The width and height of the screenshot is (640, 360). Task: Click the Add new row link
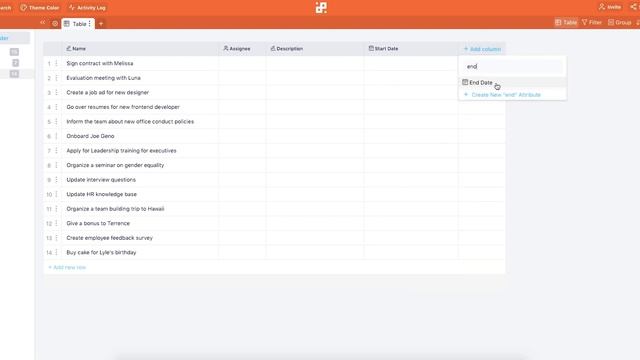click(67, 267)
